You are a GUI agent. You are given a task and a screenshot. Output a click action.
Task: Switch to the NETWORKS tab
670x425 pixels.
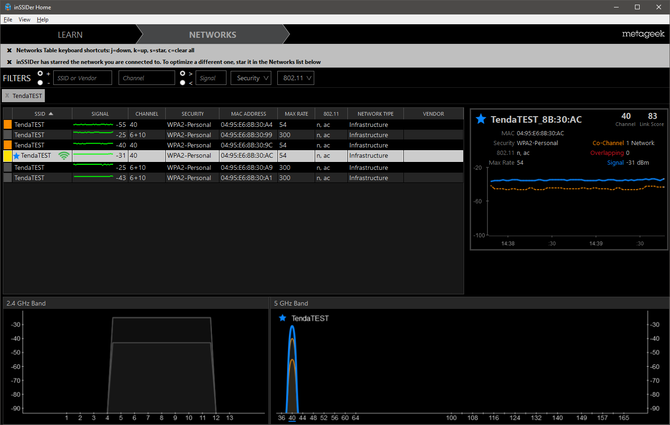coord(212,35)
